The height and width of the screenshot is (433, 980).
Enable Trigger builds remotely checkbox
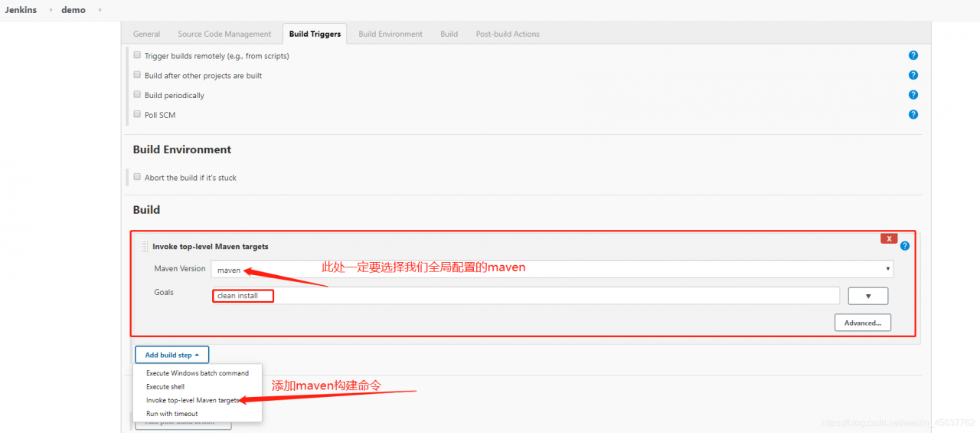pyautogui.click(x=137, y=55)
